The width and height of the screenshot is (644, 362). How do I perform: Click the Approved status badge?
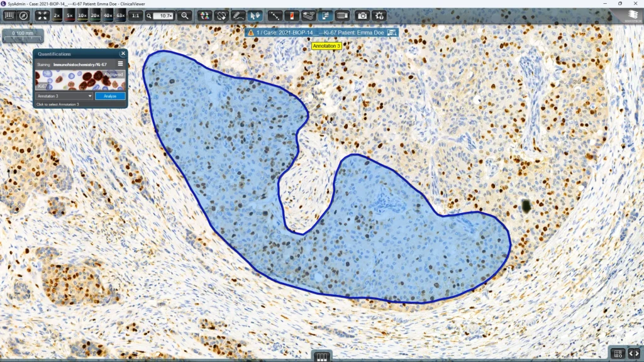(x=113, y=74)
